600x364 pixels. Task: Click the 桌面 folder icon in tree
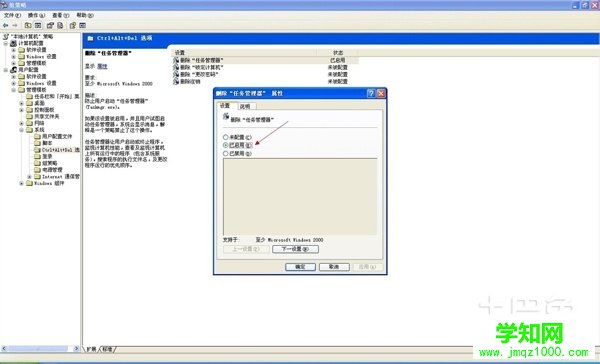[x=29, y=103]
